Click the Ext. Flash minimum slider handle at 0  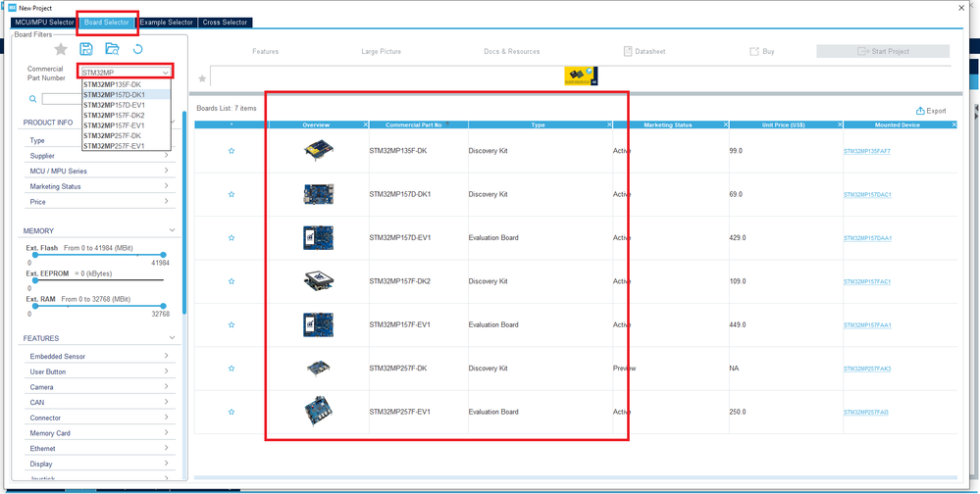tap(35, 255)
